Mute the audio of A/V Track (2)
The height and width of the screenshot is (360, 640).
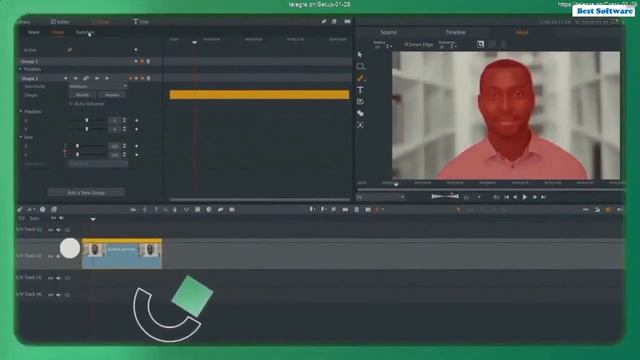point(59,256)
